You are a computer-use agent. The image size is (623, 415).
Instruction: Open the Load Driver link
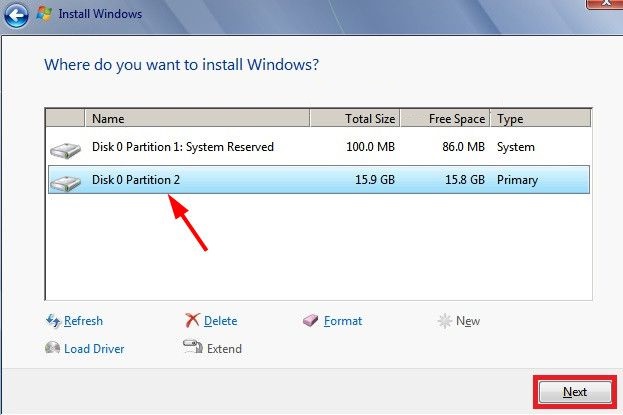[94, 349]
